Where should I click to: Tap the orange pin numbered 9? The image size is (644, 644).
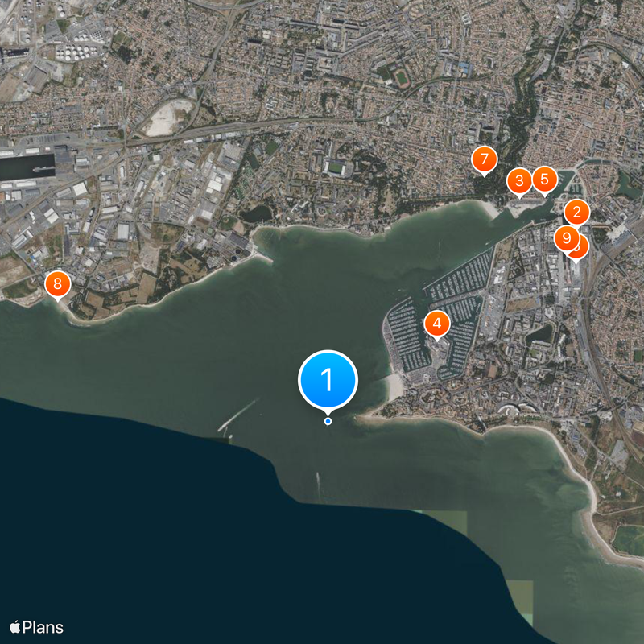pos(567,237)
